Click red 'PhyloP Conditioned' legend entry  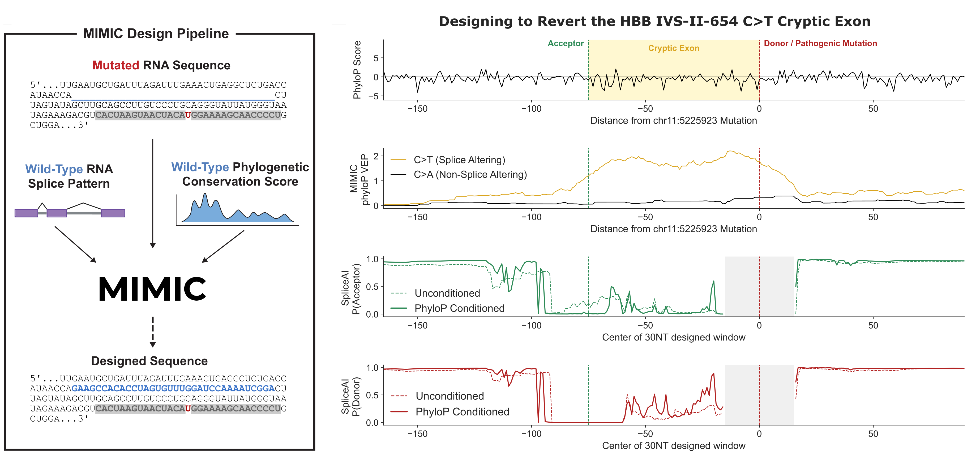462,412
